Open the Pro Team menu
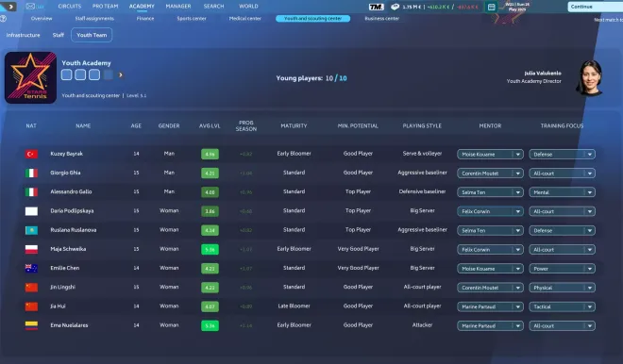The image size is (623, 364). (x=106, y=7)
